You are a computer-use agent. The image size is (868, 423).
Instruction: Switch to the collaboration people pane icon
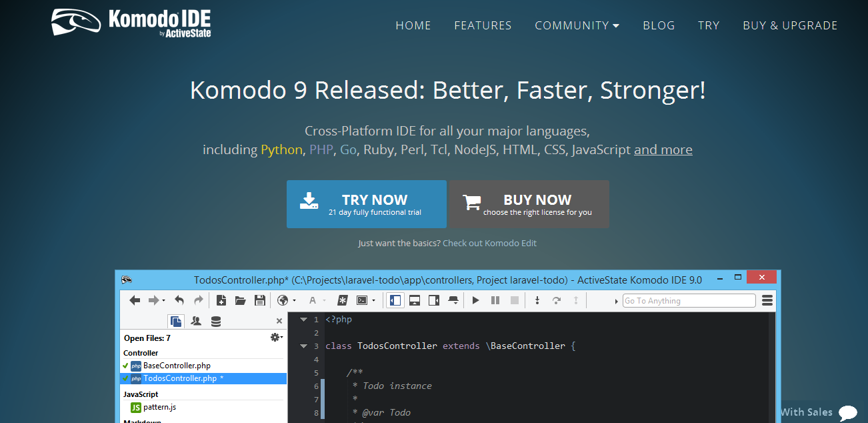(x=196, y=322)
